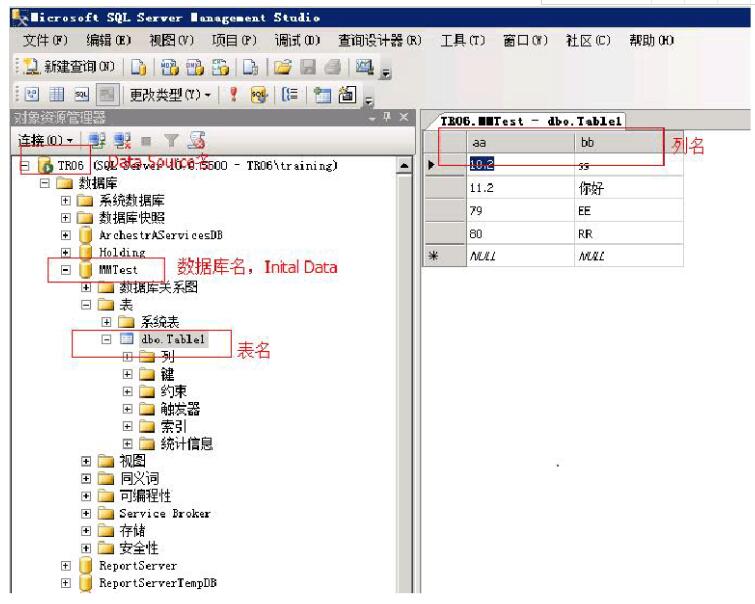Select the Holding database in the tree
This screenshot has height=604, width=755.
pos(122,252)
